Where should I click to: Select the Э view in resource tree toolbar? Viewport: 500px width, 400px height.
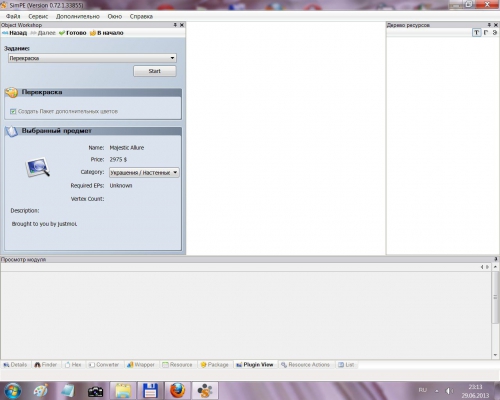pyautogui.click(x=495, y=32)
